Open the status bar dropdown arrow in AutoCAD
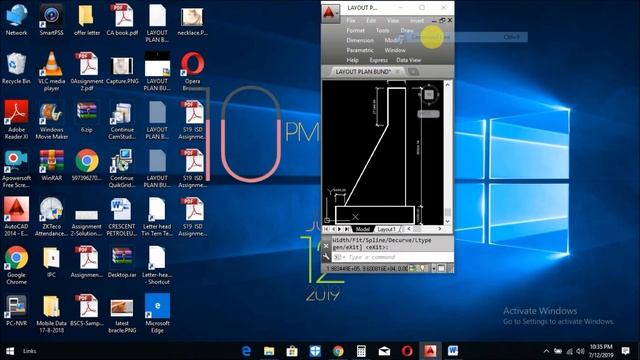Viewport: 640px width, 360px height. [x=433, y=268]
